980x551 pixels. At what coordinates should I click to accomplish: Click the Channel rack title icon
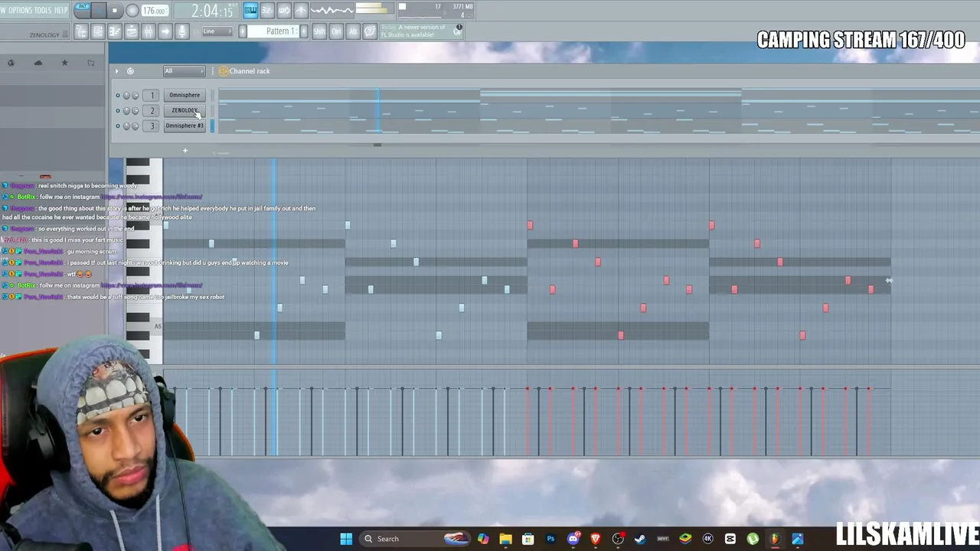click(x=224, y=71)
